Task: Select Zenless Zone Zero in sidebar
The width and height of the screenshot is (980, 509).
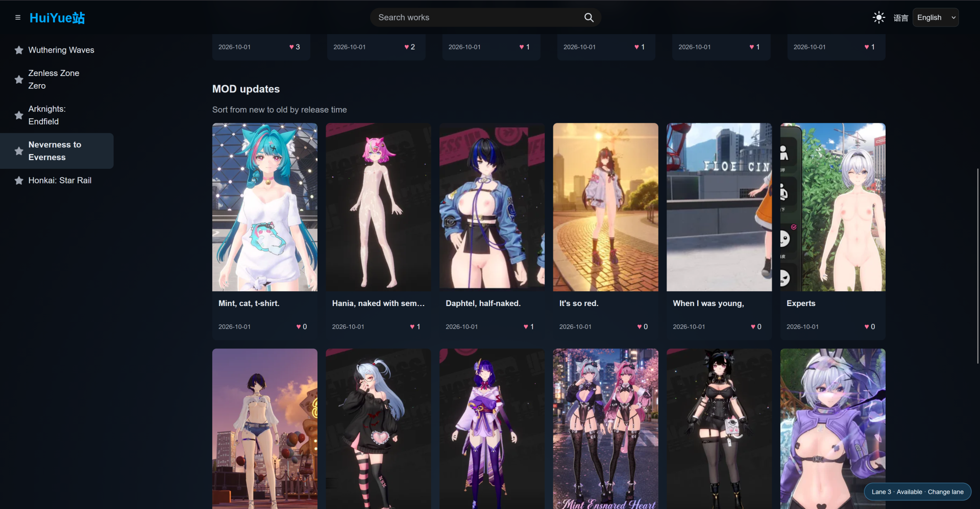Action: click(57, 80)
